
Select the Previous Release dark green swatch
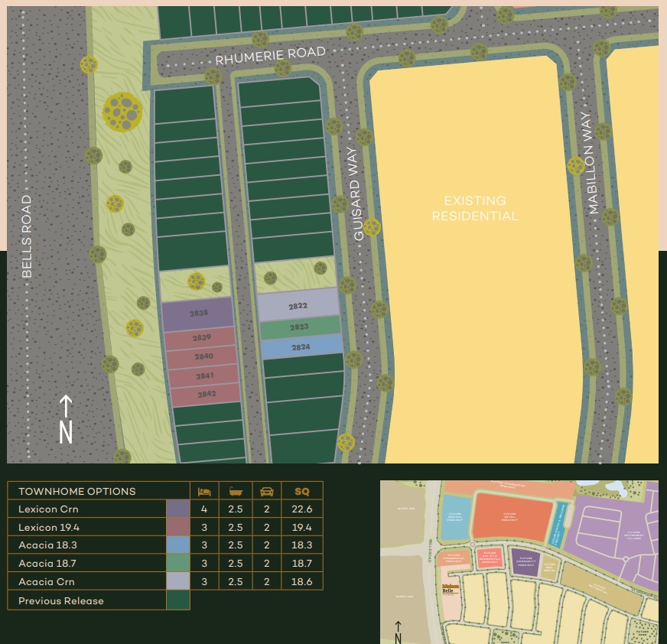pos(177,600)
